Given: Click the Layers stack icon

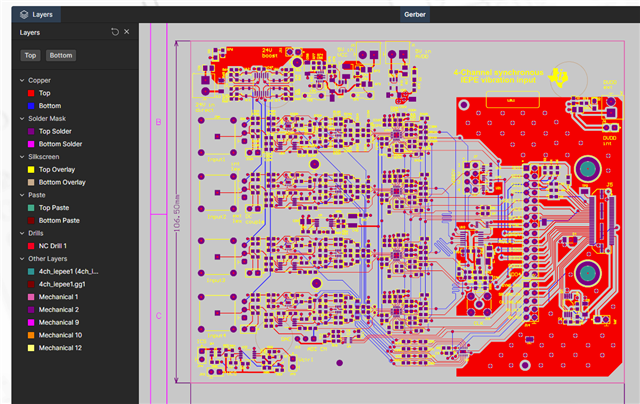Looking at the screenshot, I should [24, 14].
